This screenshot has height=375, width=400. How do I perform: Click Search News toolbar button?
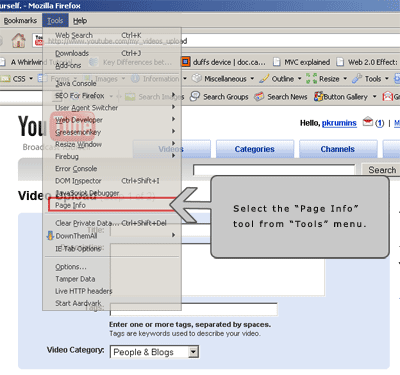(x=281, y=97)
